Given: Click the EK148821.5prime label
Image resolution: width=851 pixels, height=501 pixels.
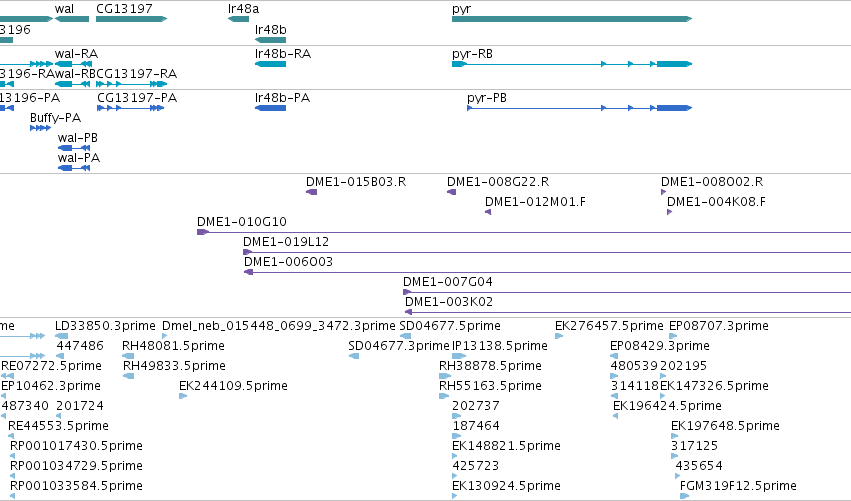Looking at the screenshot, I should [x=506, y=446].
